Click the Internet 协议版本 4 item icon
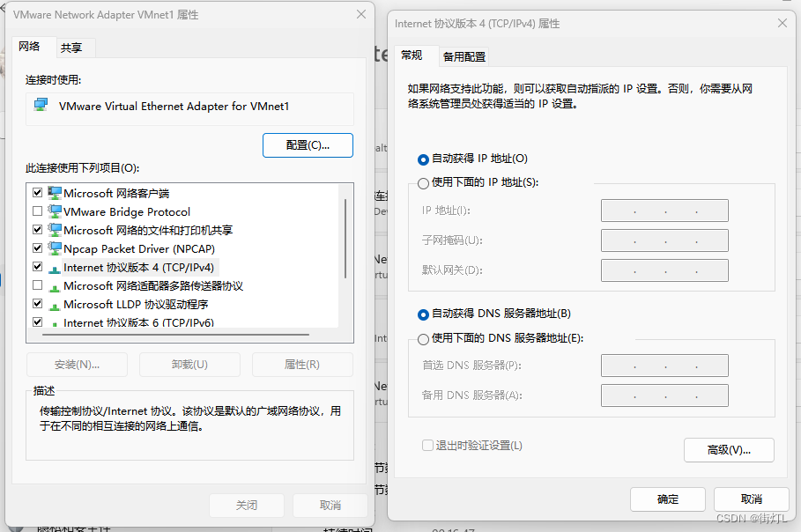The height and width of the screenshot is (532, 801). click(55, 268)
